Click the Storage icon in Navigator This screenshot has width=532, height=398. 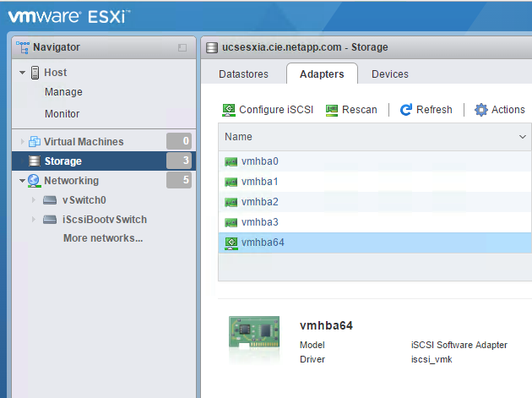[x=35, y=161]
